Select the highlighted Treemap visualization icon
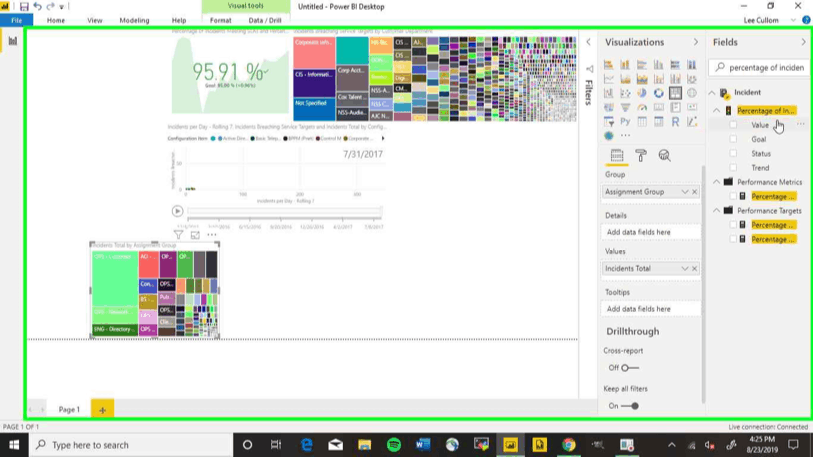Screen dimensions: 815x459 coord(675,94)
